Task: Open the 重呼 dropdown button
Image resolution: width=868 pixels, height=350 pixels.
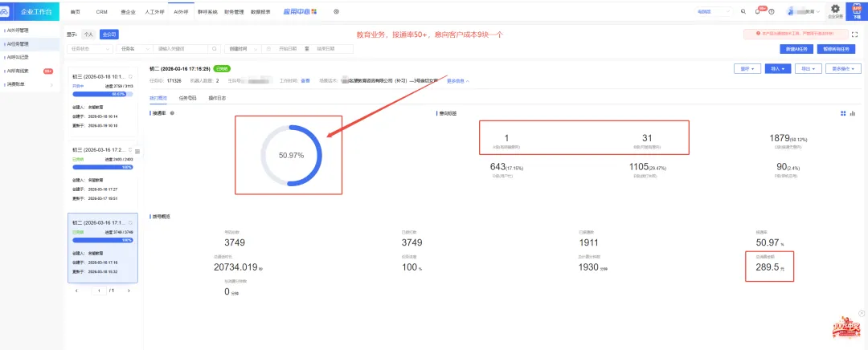Action: point(747,69)
